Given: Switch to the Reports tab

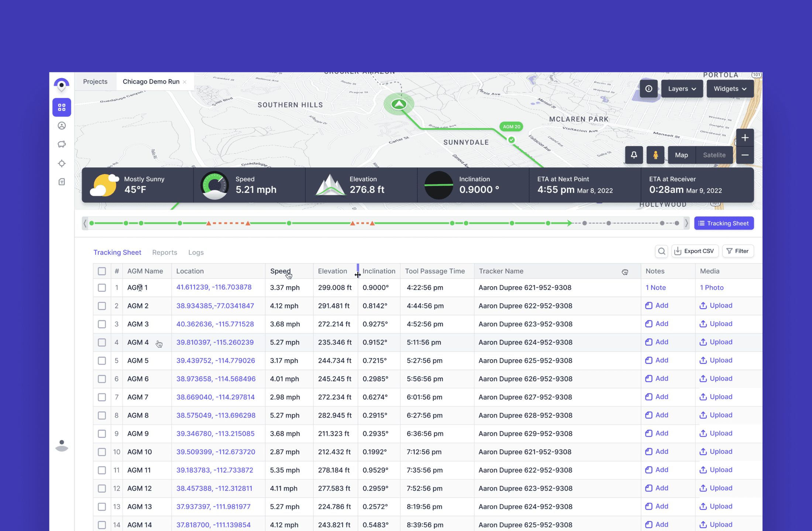Looking at the screenshot, I should point(165,253).
